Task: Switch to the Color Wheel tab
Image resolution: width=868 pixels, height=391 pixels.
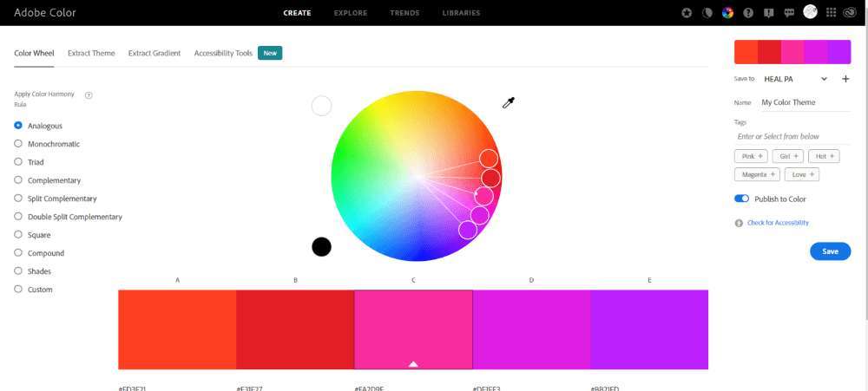Action: [x=35, y=53]
